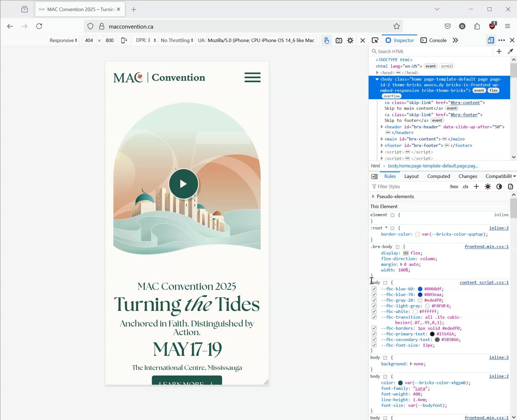Follow the #brx-content href link
This screenshot has height=420, width=517.
[x=465, y=102]
